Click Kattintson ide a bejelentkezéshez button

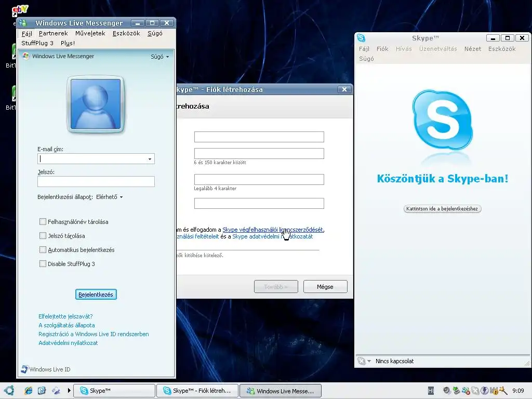click(x=442, y=209)
